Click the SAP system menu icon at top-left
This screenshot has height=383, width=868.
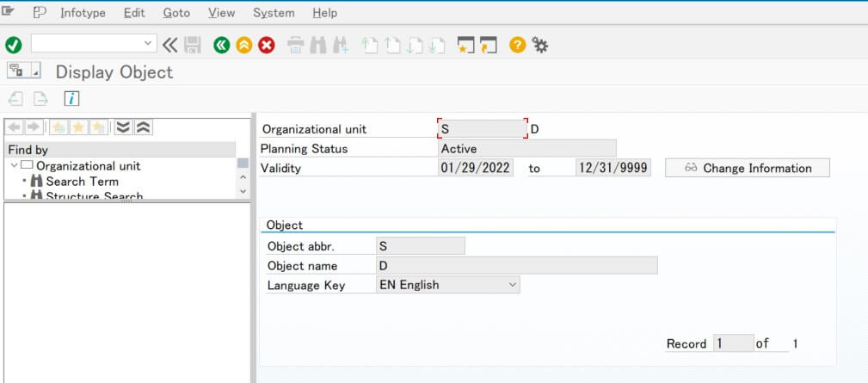8,12
